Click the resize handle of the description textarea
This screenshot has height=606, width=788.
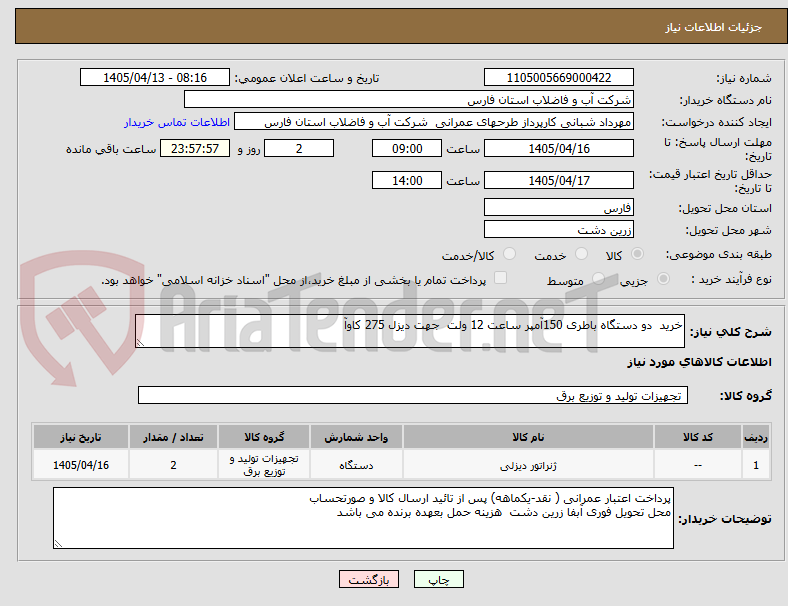pyautogui.click(x=140, y=343)
